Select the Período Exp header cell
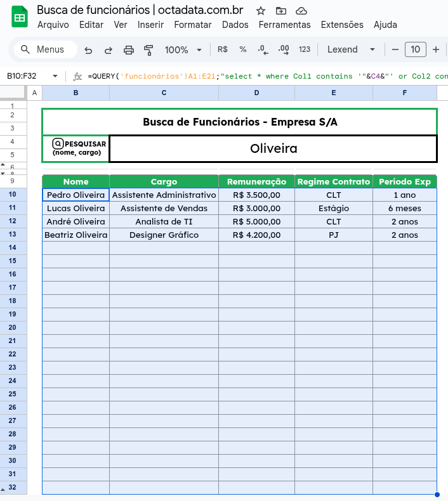 pos(404,181)
